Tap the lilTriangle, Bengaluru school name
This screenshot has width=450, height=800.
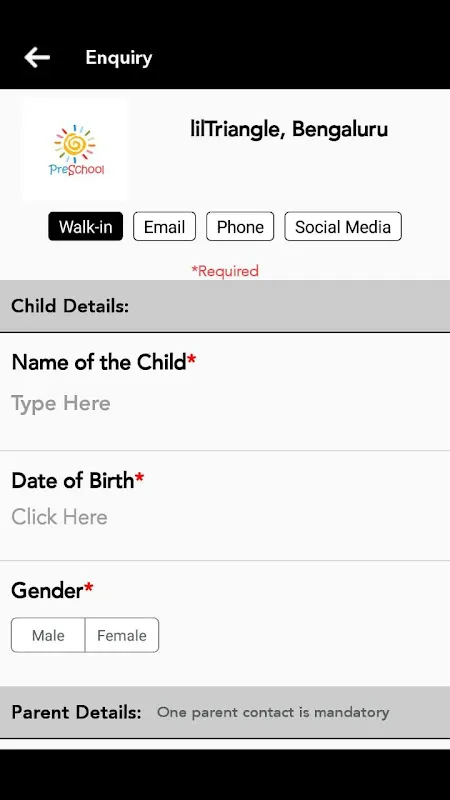click(x=289, y=130)
